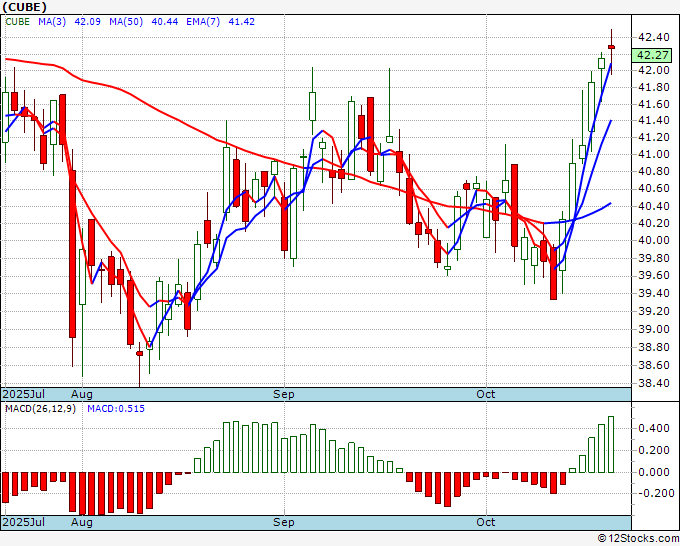Click the final small red candle near 42.27
Viewport: 680px width, 546px height.
pos(611,47)
